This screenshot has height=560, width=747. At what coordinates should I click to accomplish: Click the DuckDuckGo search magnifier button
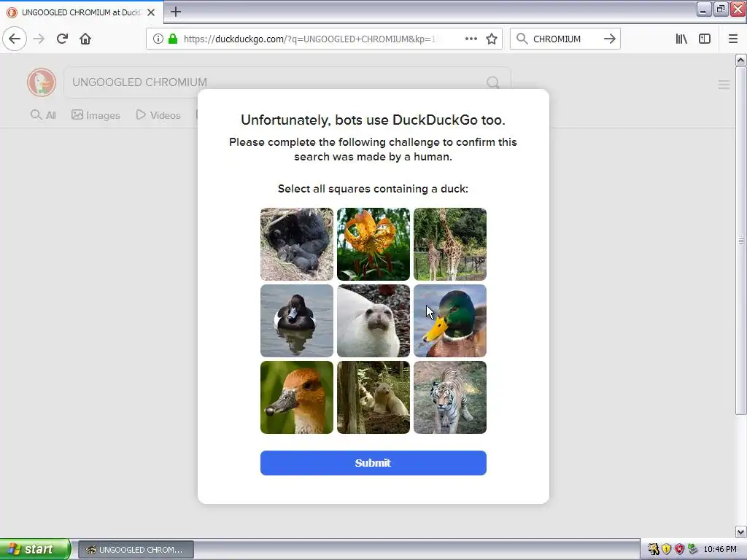pyautogui.click(x=493, y=82)
